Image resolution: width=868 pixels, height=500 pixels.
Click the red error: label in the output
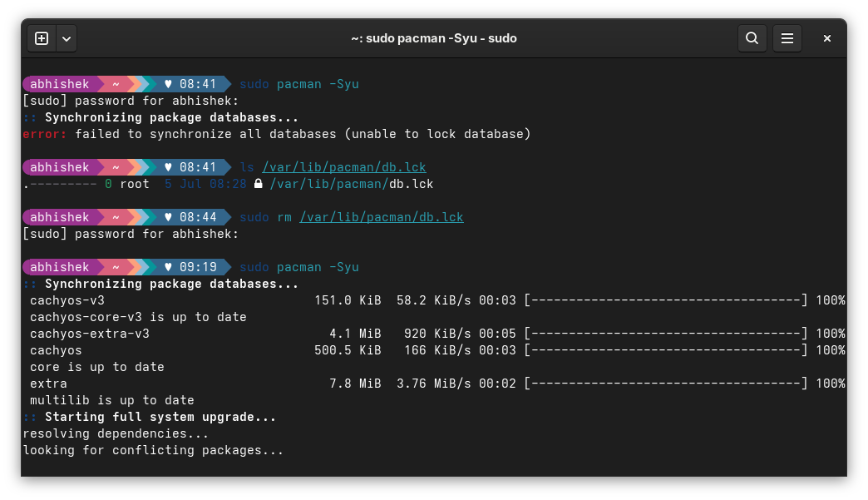42,134
